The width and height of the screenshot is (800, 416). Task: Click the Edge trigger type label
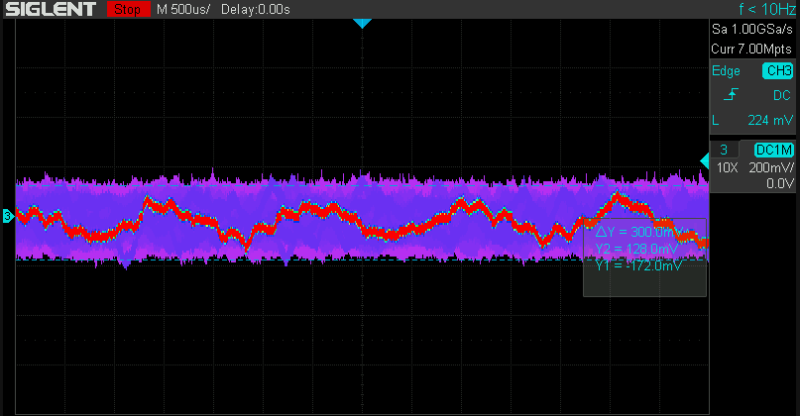pyautogui.click(x=726, y=71)
